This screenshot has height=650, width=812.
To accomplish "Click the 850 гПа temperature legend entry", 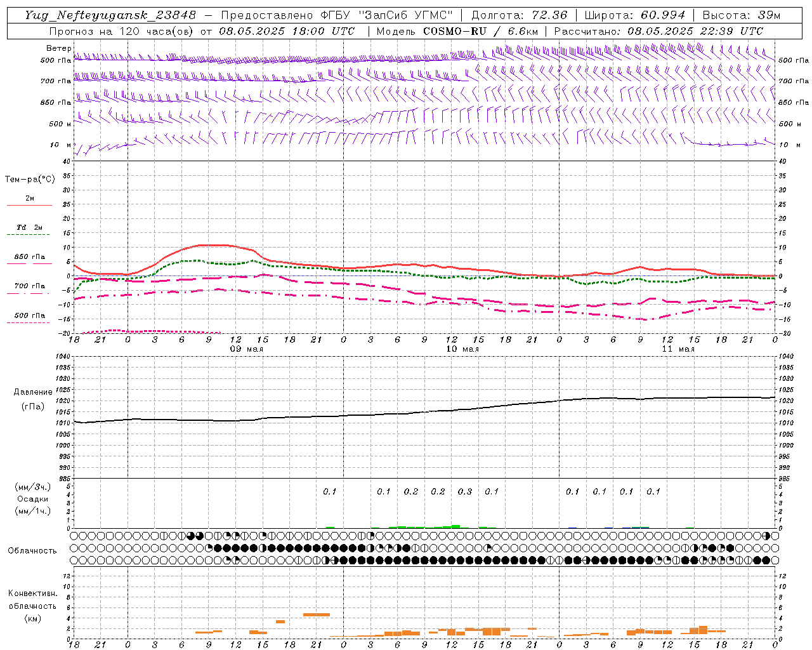I will 30,257.
